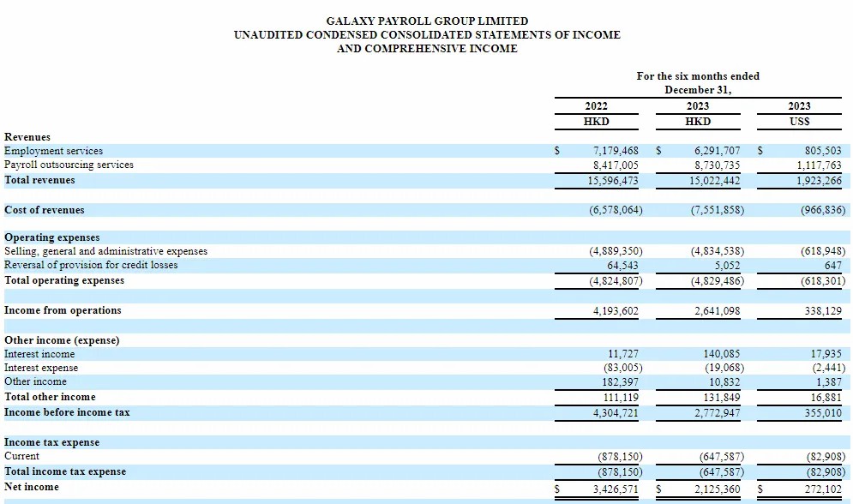
Task: Select the Income before tax value 355,010
Action: 823,413
